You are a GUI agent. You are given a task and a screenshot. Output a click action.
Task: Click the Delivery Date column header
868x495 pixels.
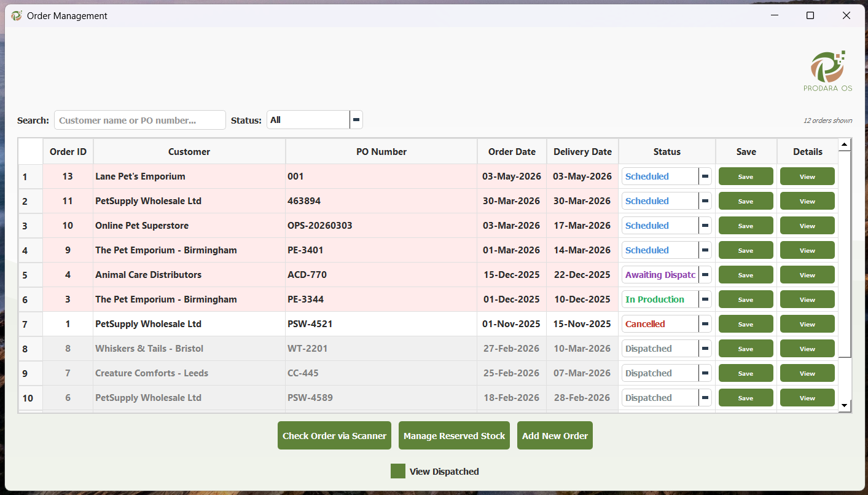(582, 151)
